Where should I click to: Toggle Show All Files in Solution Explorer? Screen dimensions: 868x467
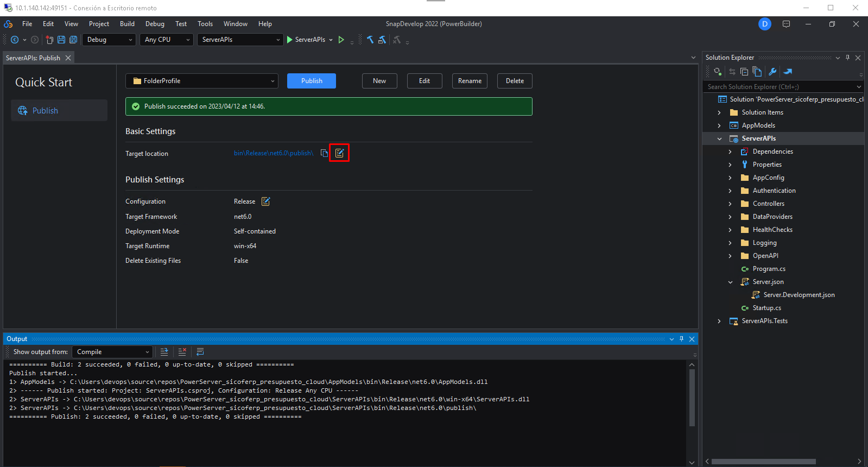point(757,72)
